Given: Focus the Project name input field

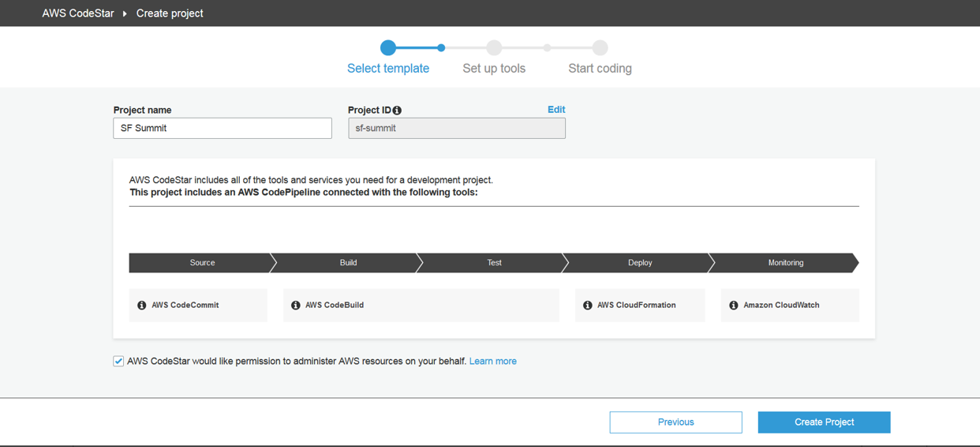Looking at the screenshot, I should [223, 128].
